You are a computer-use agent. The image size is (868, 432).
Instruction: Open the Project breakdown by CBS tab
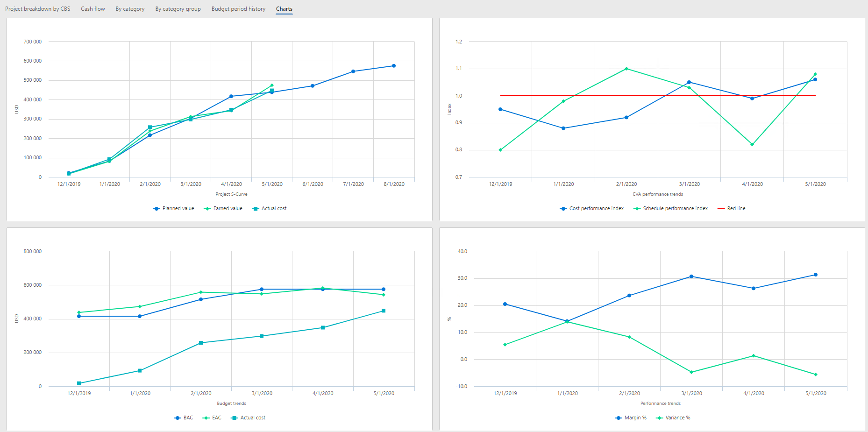pos(37,9)
